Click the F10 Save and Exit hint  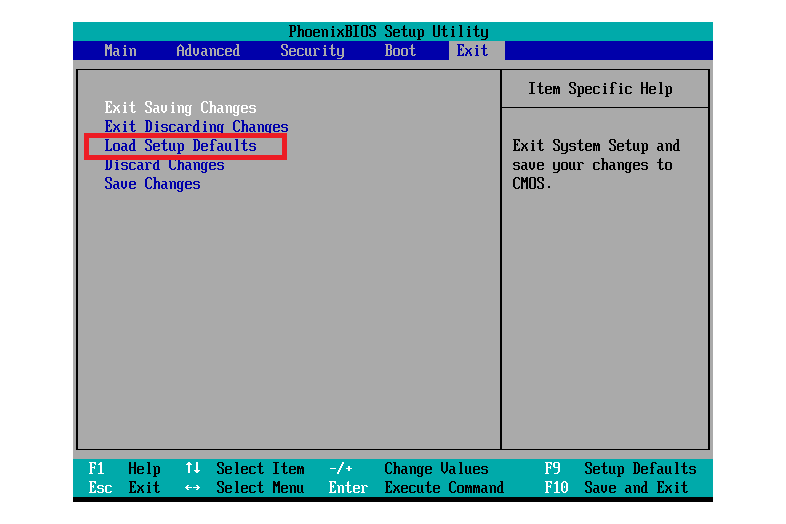click(617, 488)
